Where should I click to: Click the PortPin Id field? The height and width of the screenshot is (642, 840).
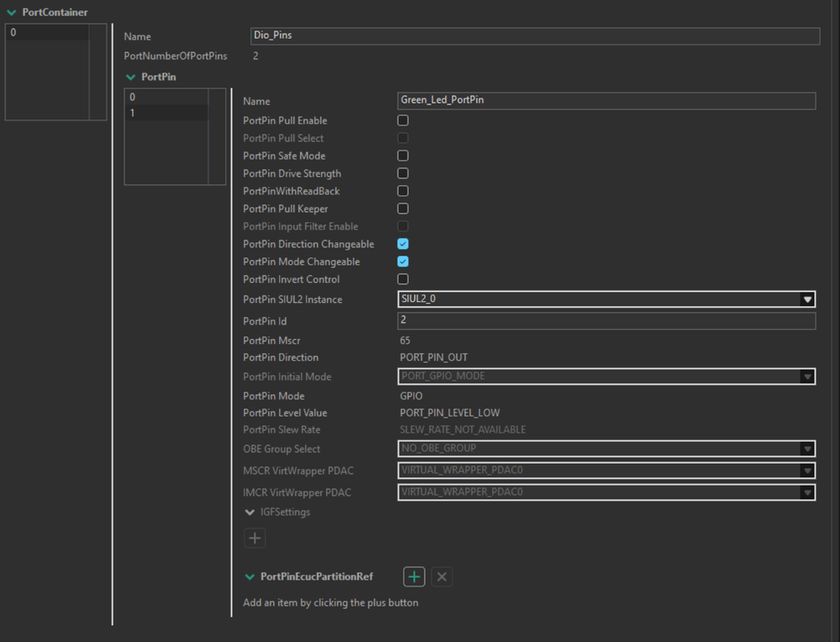(605, 321)
